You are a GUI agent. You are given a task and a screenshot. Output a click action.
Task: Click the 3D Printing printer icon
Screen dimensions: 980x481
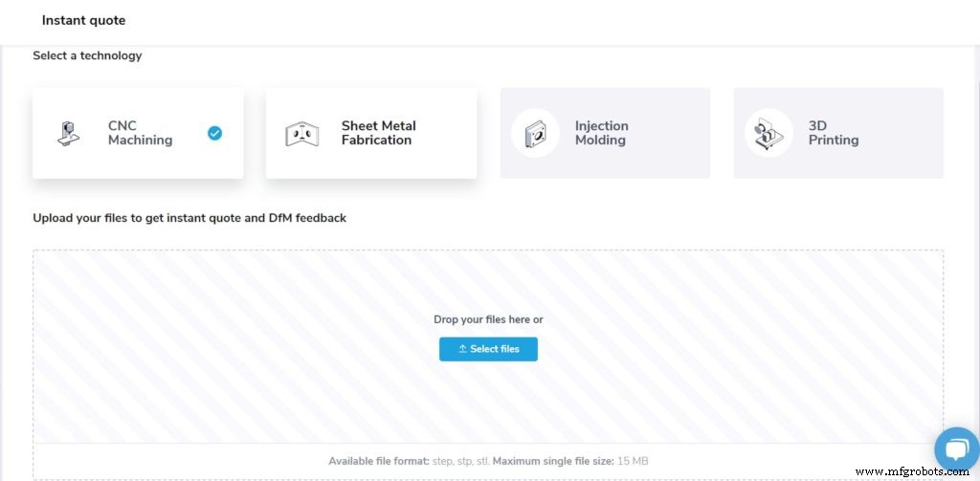click(768, 133)
